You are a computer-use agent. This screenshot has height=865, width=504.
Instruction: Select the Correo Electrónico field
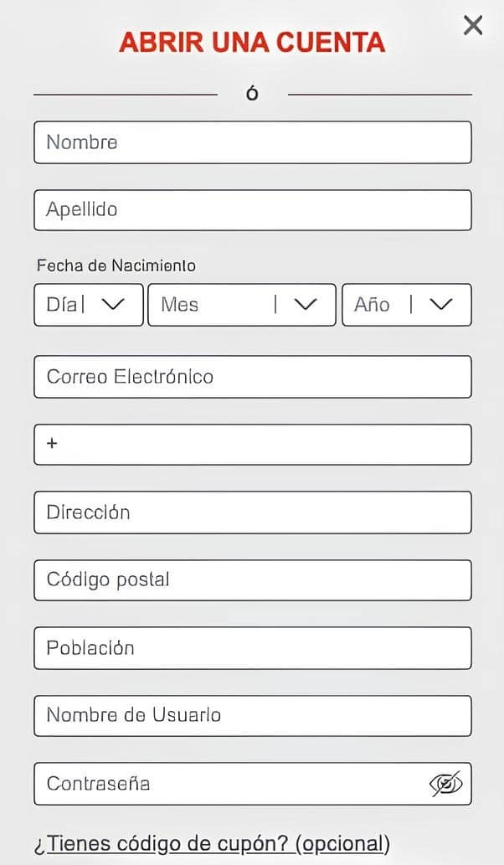(252, 377)
